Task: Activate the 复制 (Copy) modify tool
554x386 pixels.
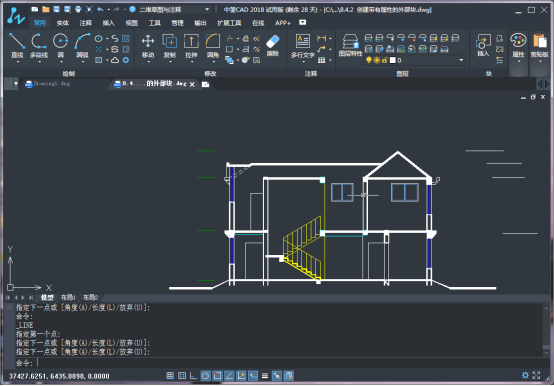Action: coord(170,45)
